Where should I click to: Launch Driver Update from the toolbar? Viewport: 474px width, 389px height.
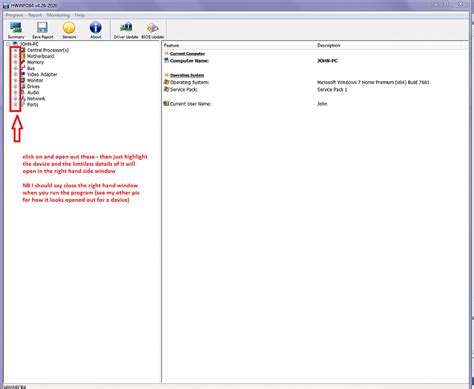coord(126,30)
